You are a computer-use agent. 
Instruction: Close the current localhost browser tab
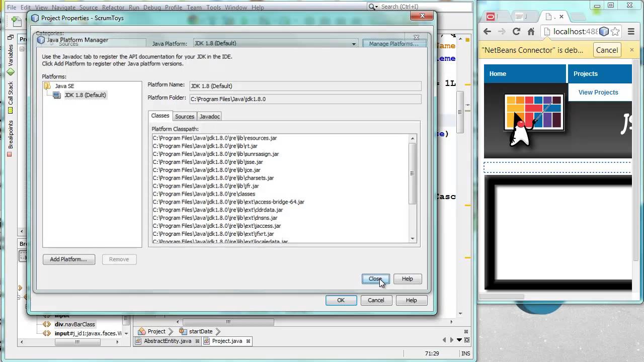561,17
